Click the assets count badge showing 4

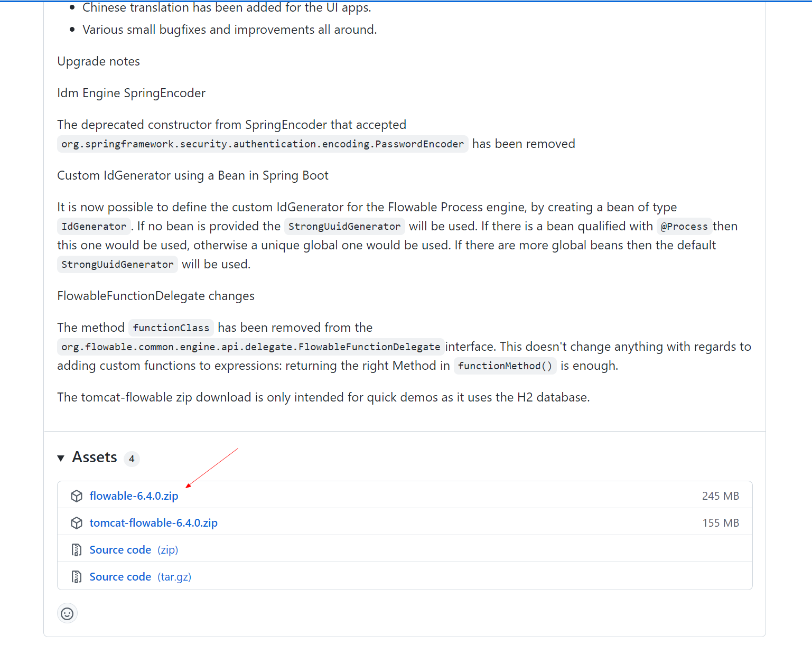tap(132, 459)
